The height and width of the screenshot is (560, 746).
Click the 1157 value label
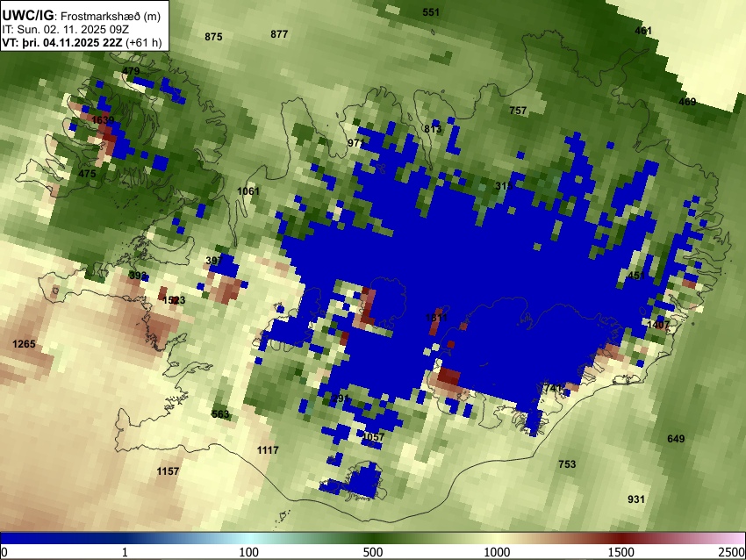pyautogui.click(x=168, y=471)
